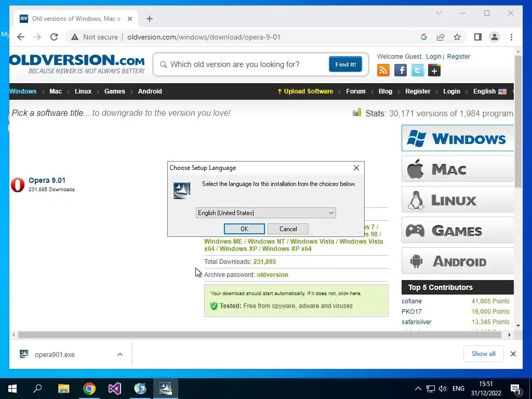
Task: Click the address bar URL
Action: (x=204, y=37)
